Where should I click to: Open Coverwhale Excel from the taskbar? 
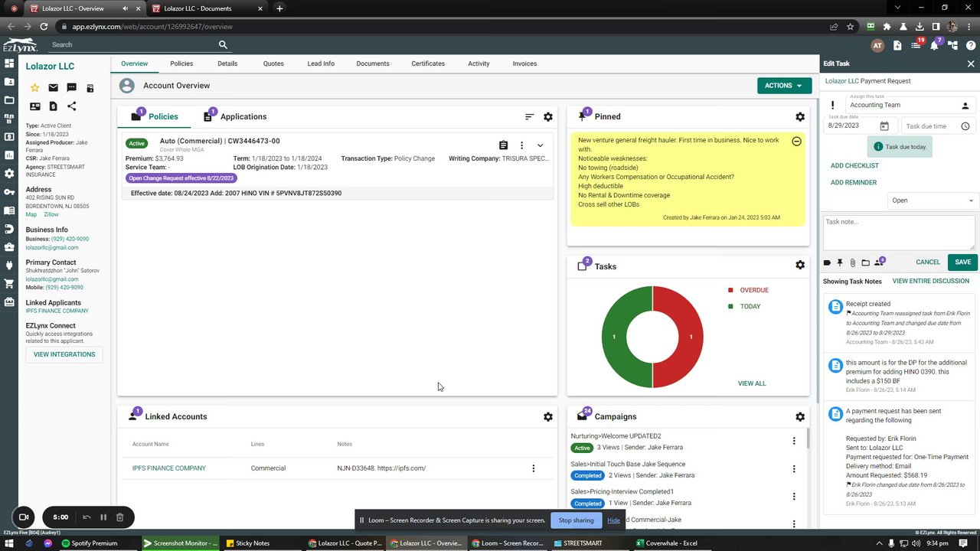666,543
